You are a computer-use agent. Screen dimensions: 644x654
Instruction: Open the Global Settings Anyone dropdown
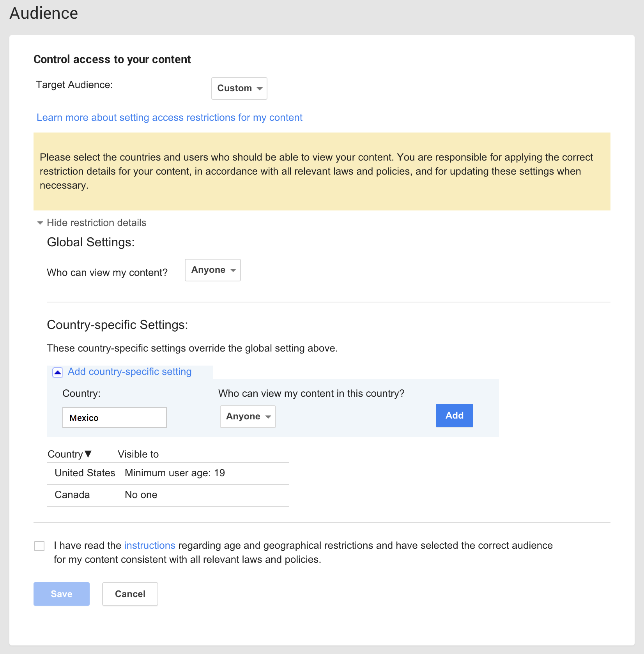[212, 270]
